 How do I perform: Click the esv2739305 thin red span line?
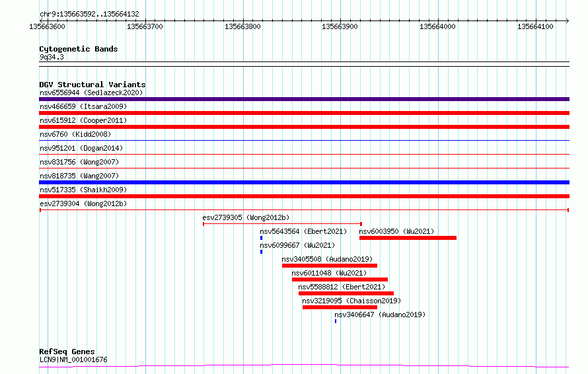click(282, 224)
